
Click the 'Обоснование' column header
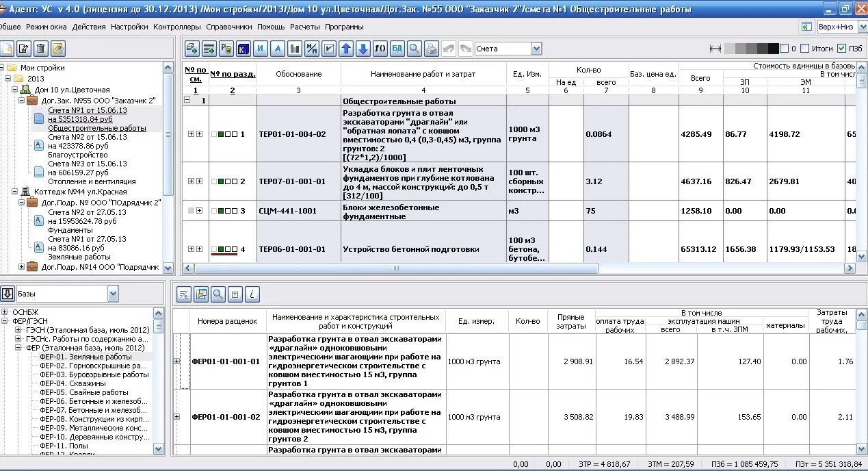[x=299, y=74]
